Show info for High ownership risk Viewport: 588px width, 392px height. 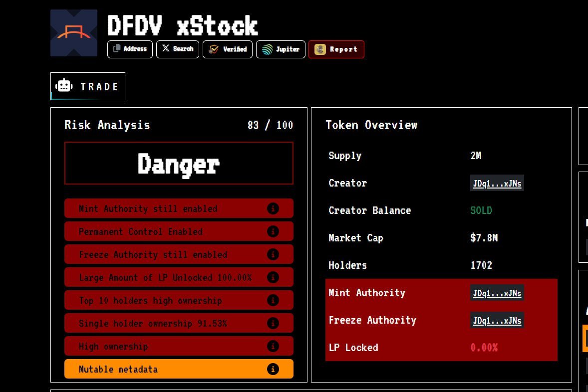(x=273, y=346)
